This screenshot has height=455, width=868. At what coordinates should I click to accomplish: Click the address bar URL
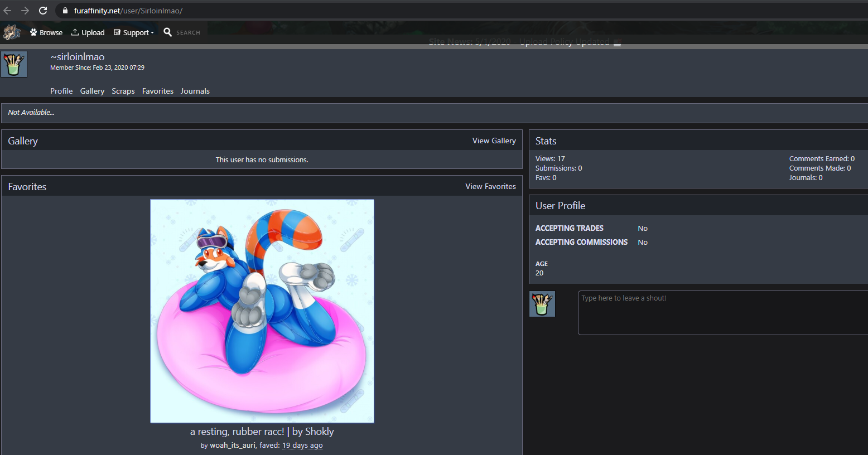click(x=128, y=11)
